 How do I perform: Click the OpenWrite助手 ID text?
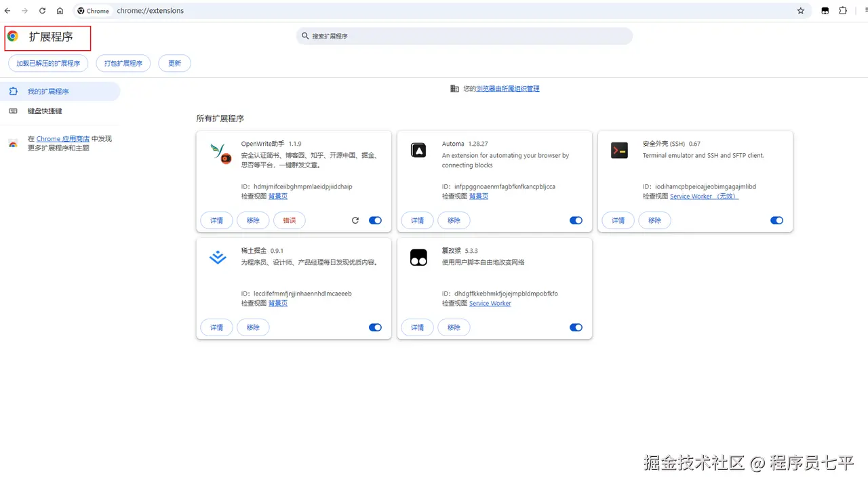[x=297, y=186]
